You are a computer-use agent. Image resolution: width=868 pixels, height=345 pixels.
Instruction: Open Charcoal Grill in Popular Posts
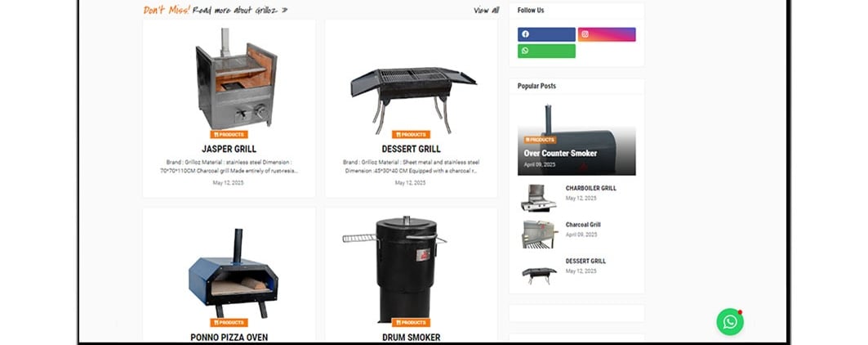pyautogui.click(x=583, y=225)
